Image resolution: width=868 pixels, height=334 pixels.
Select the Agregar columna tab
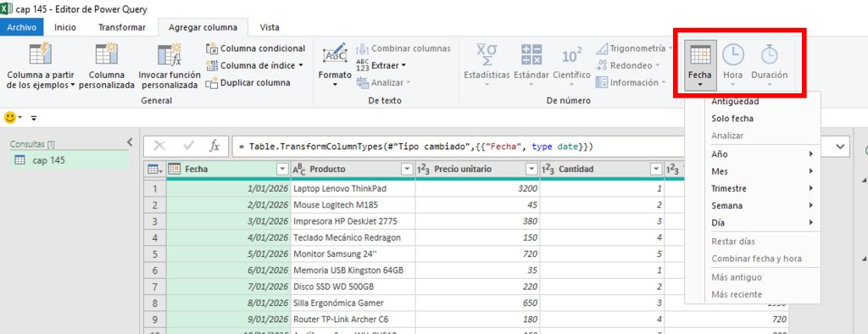pos(203,27)
